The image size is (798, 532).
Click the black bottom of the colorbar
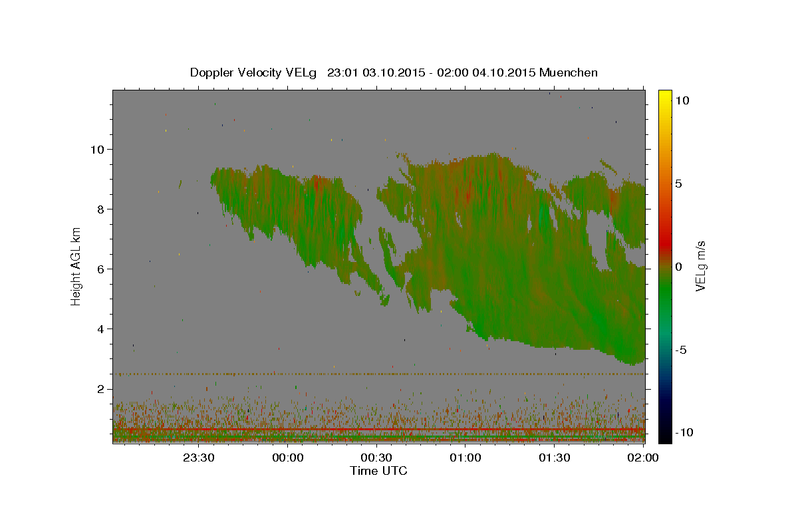click(x=664, y=436)
